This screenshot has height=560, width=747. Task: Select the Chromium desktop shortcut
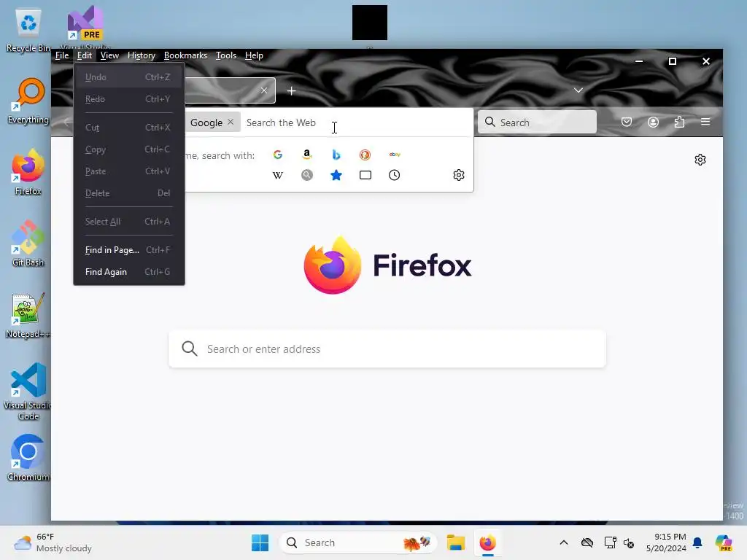pyautogui.click(x=28, y=458)
